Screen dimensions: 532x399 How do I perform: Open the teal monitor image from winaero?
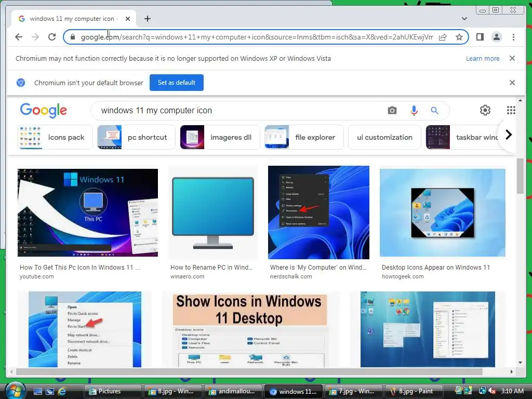(213, 212)
